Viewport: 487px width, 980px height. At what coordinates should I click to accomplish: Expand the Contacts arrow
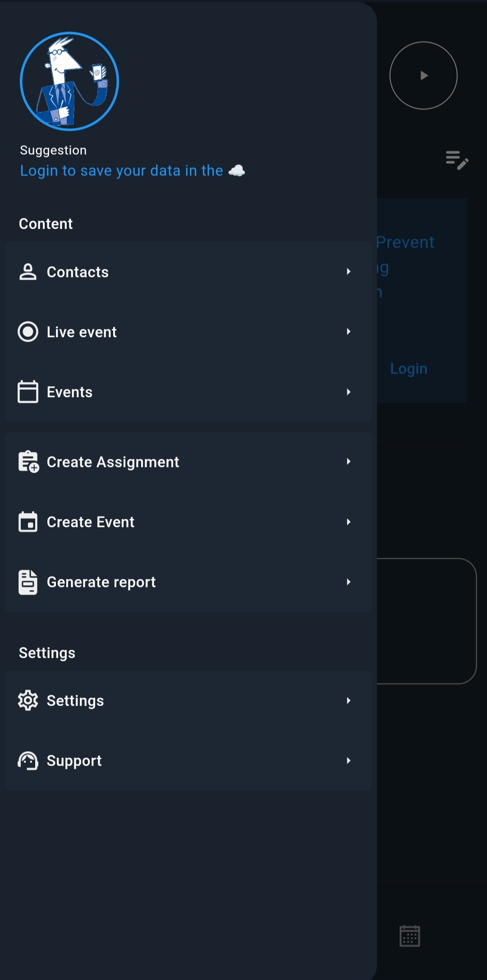[x=349, y=272]
